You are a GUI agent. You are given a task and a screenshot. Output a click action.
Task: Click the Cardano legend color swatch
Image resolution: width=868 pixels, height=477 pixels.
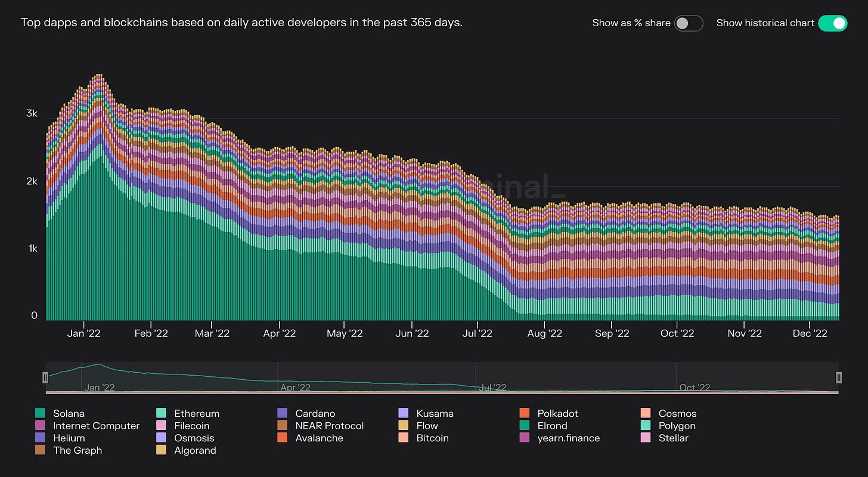tap(283, 413)
